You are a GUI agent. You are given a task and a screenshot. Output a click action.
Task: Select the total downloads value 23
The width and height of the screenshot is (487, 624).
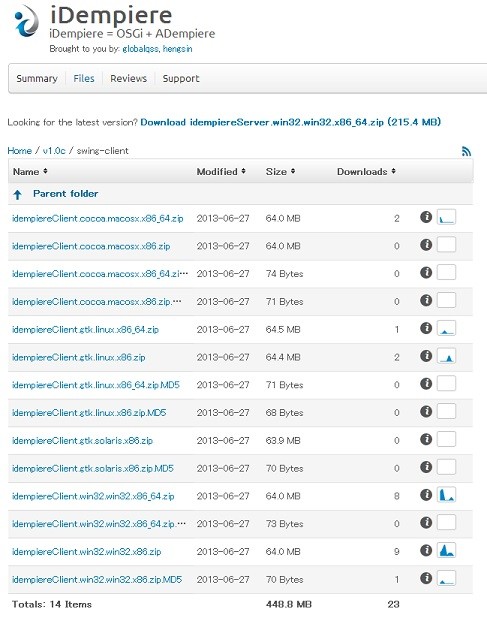(x=393, y=604)
